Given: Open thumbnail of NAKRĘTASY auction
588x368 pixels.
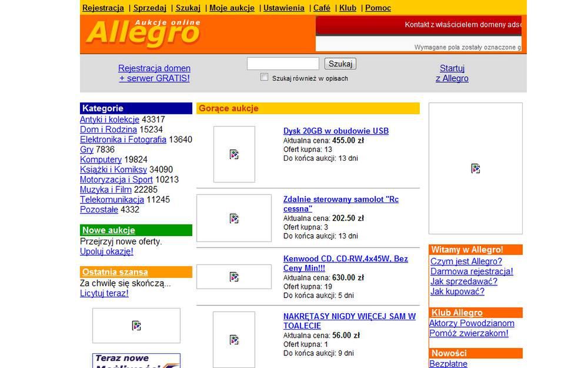Looking at the screenshot, I should (234, 340).
